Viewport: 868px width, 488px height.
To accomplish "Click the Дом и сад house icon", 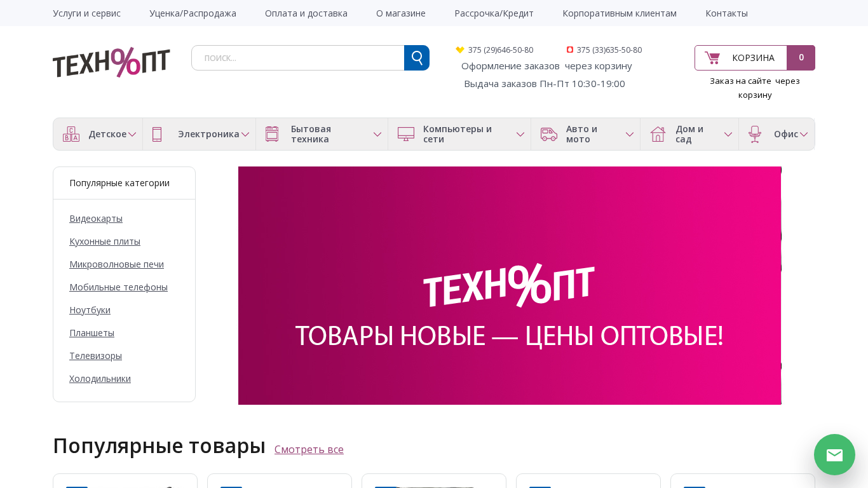I will (x=658, y=134).
